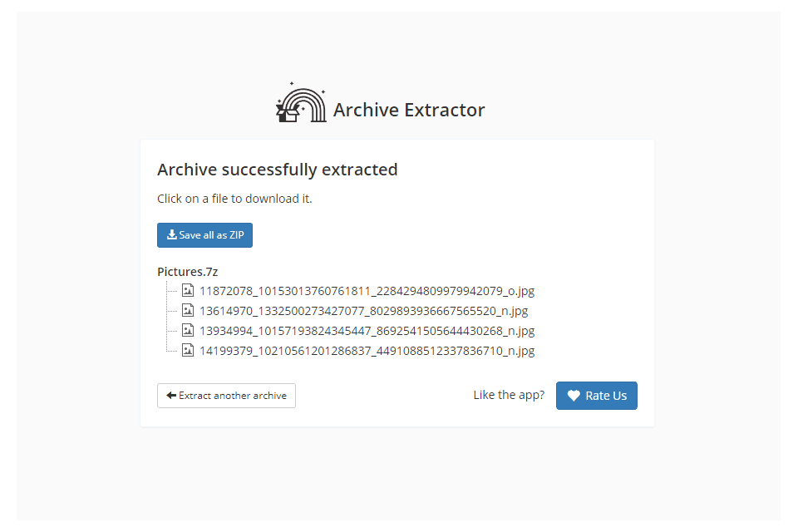Viewport: 798px width, 532px height.
Task: Click the Extract another archive button
Action: coord(226,396)
